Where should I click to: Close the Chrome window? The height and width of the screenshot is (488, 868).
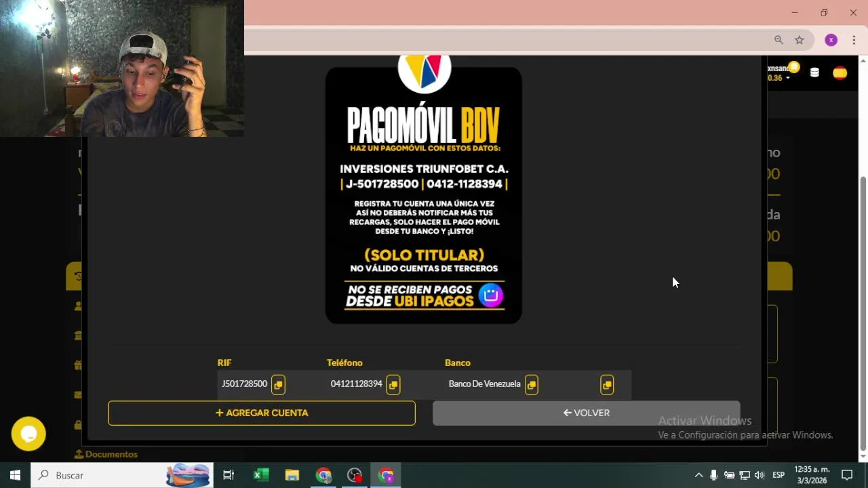(x=853, y=12)
